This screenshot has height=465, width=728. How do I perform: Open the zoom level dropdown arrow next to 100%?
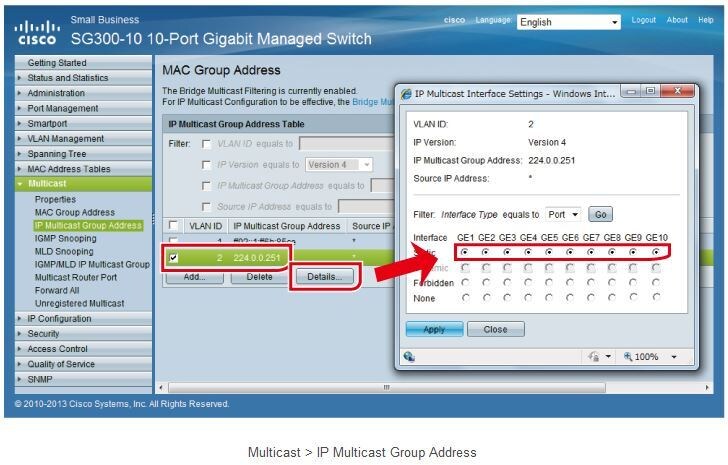[x=674, y=357]
